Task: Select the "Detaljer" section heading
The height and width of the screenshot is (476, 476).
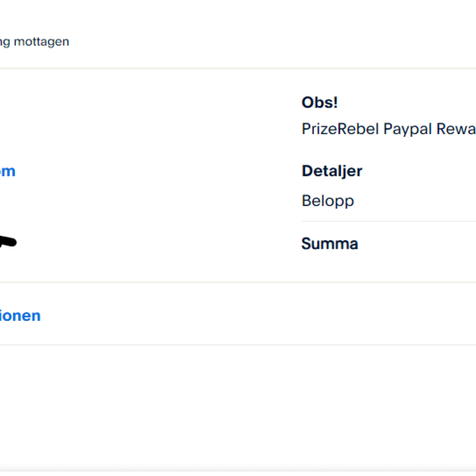Action: pyautogui.click(x=332, y=171)
